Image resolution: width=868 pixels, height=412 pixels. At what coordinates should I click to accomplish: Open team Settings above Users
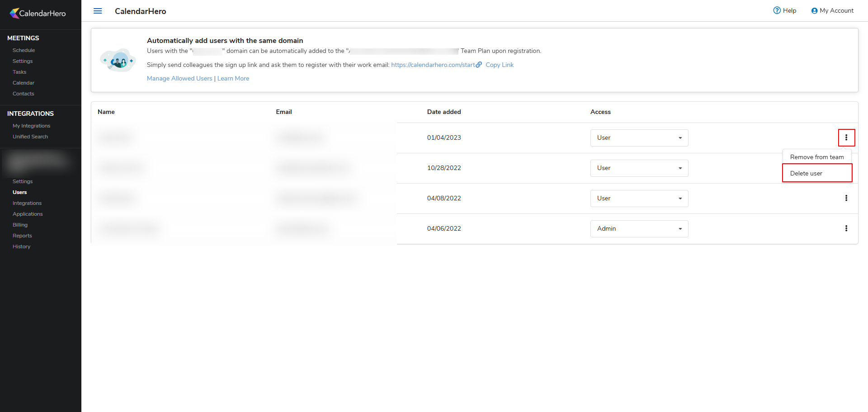[x=23, y=181]
